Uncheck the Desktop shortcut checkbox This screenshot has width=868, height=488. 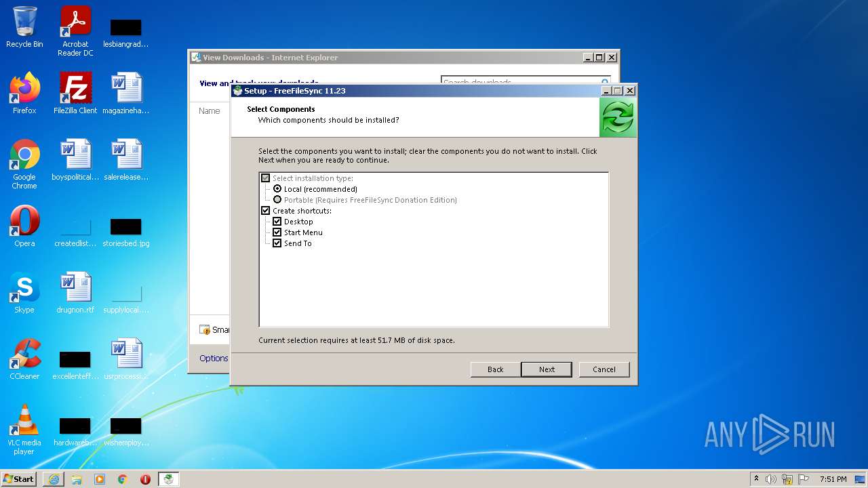point(277,222)
